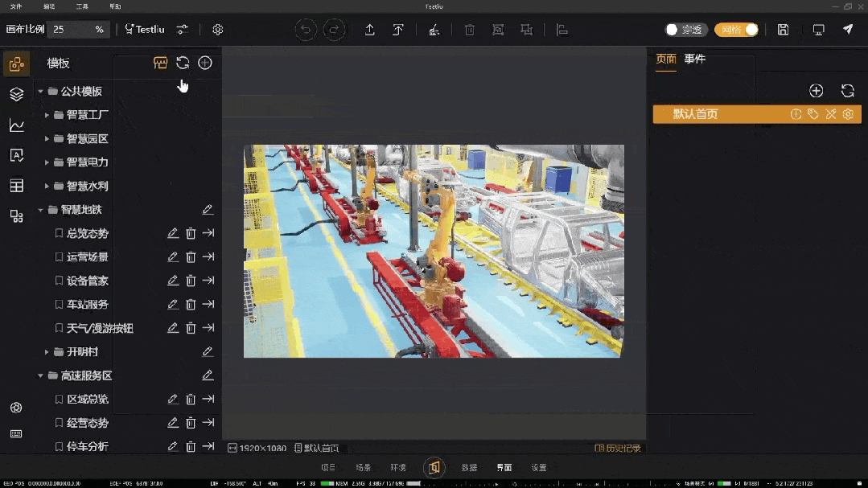Add a new page with plus icon
Image resolution: width=868 pixels, height=488 pixels.
pos(816,91)
